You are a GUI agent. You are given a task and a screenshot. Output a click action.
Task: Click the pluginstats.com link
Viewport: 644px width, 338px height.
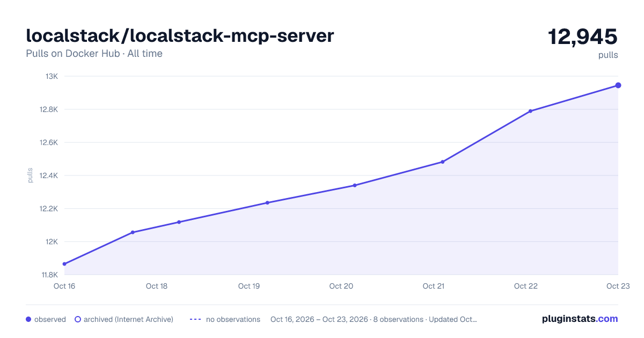pos(580,319)
